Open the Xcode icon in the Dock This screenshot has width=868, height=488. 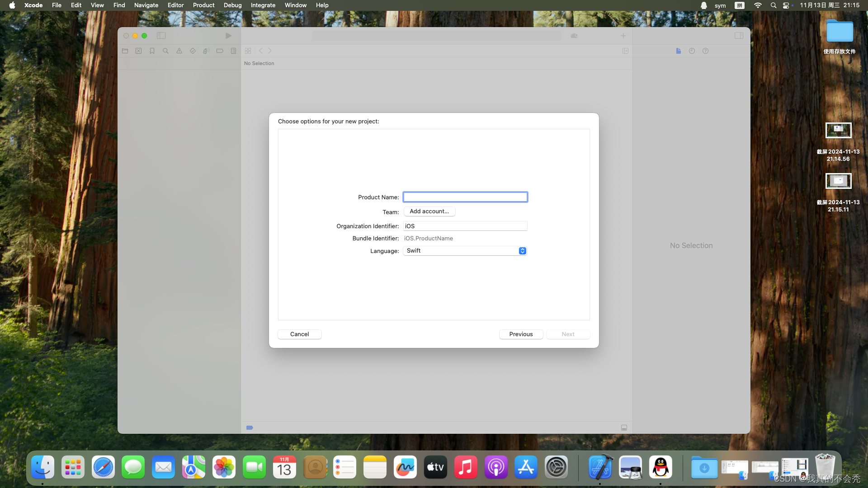coord(600,467)
